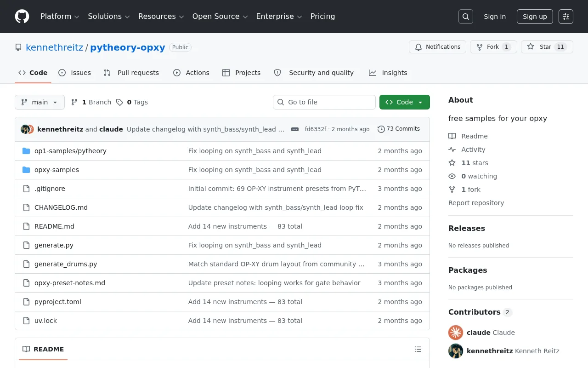Click Report repository link
The width and height of the screenshot is (588, 368).
(x=476, y=203)
